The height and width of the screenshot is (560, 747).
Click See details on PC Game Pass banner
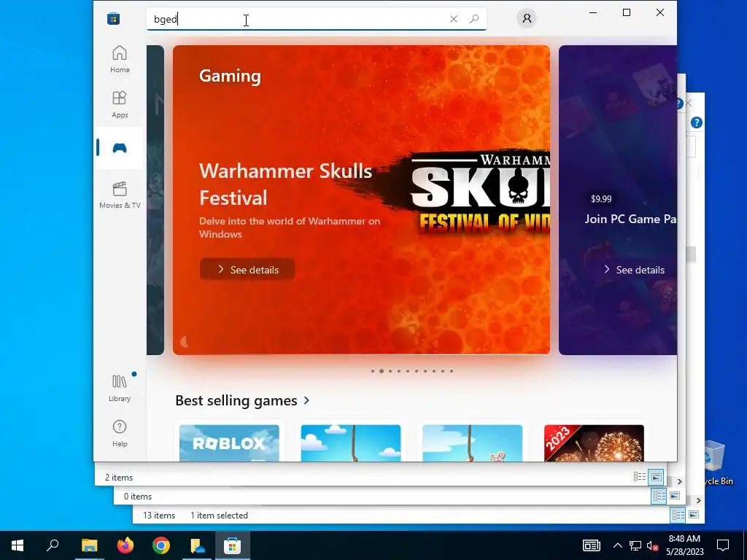tap(634, 270)
